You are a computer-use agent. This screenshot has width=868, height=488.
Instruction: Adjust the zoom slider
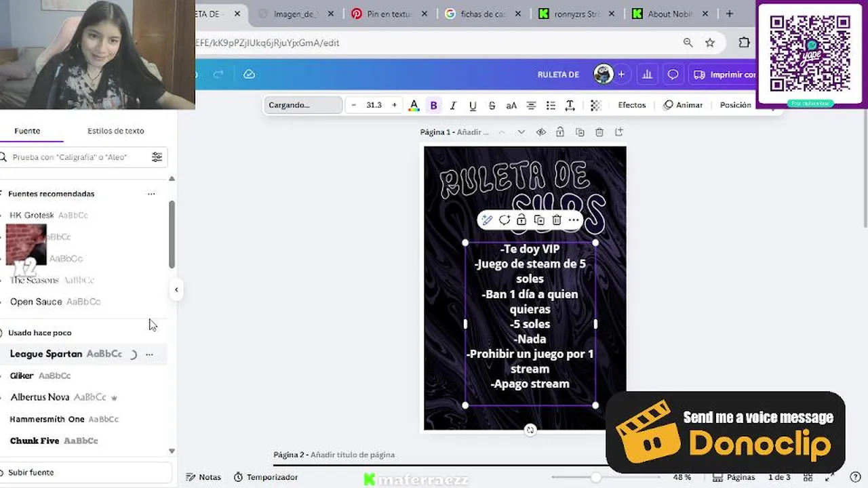click(x=595, y=477)
